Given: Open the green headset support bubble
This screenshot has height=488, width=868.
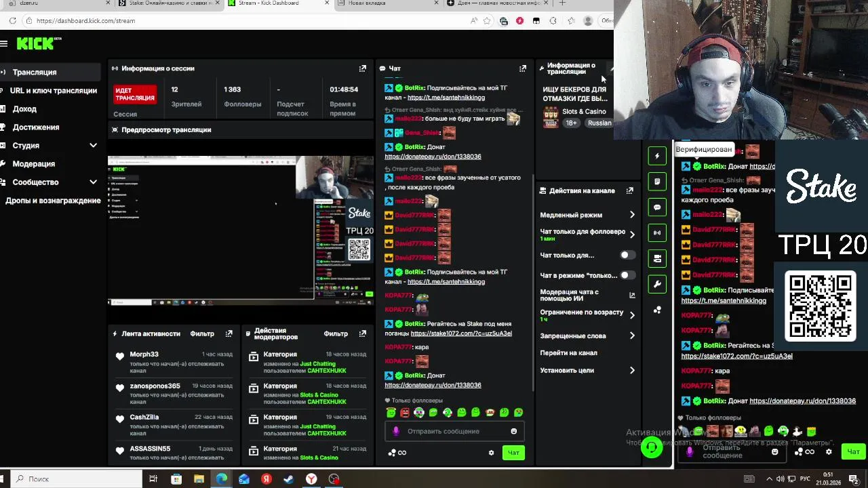Looking at the screenshot, I should 652,447.
